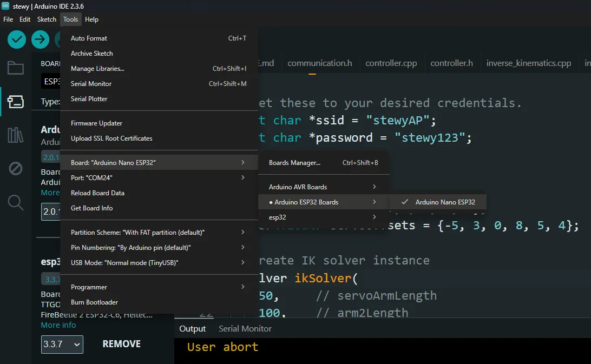This screenshot has width=591, height=364.
Task: Close the open Tools menu
Action: [70, 19]
